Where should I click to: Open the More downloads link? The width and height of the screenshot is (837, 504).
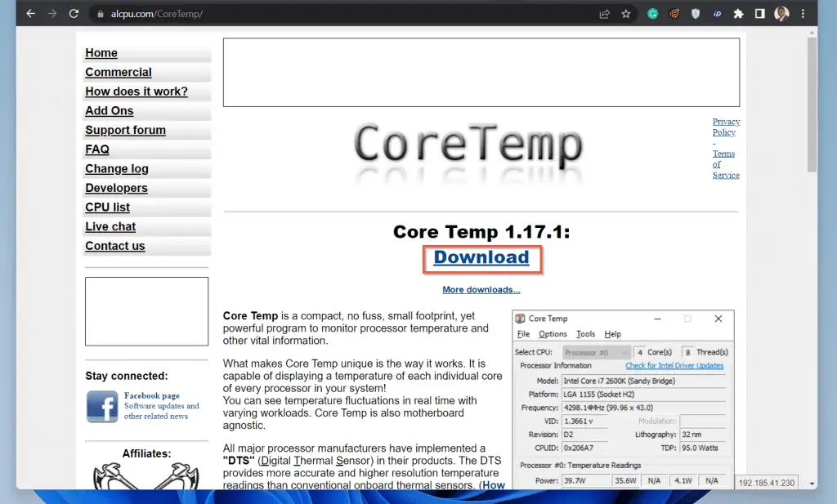click(481, 289)
